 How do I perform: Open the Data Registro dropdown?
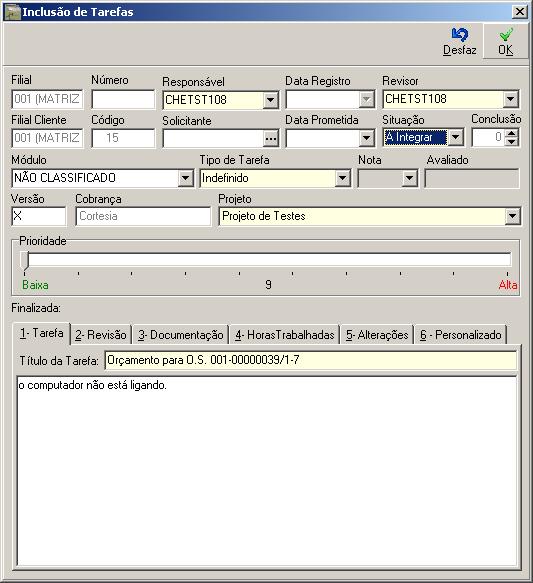(x=366, y=99)
